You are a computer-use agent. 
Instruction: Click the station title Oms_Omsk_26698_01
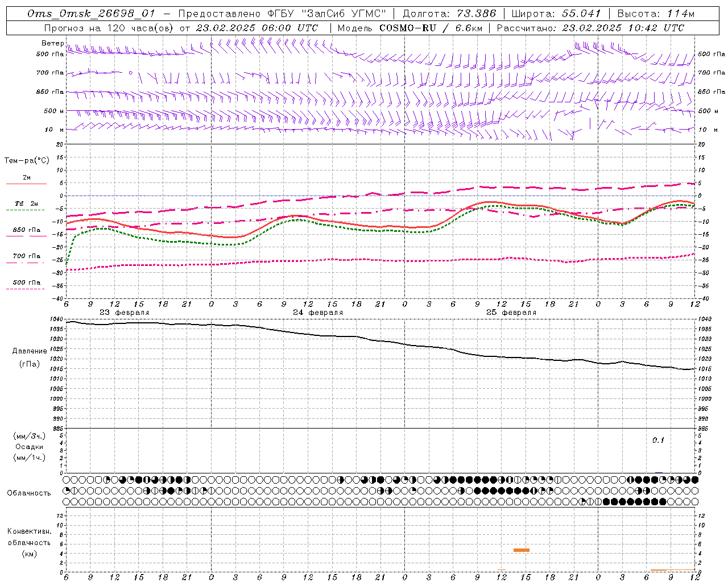91,14
